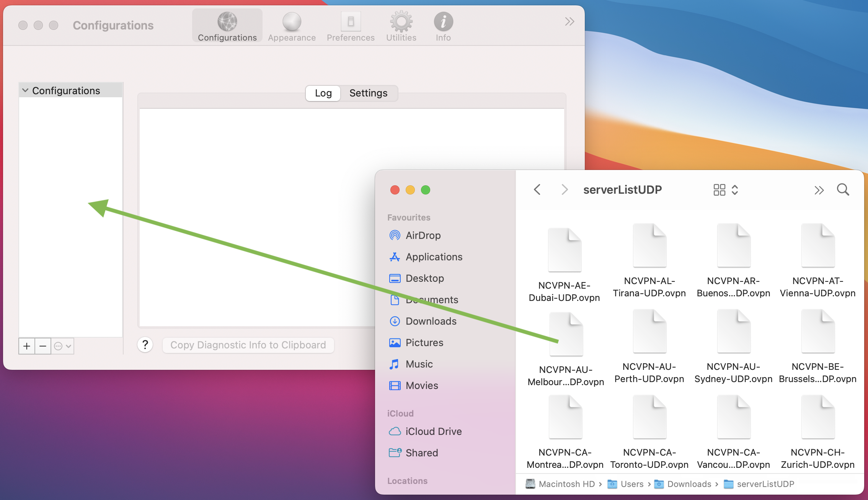The height and width of the screenshot is (500, 868).
Task: Open the Preferences pane in Tunnelblick
Action: pyautogui.click(x=350, y=25)
